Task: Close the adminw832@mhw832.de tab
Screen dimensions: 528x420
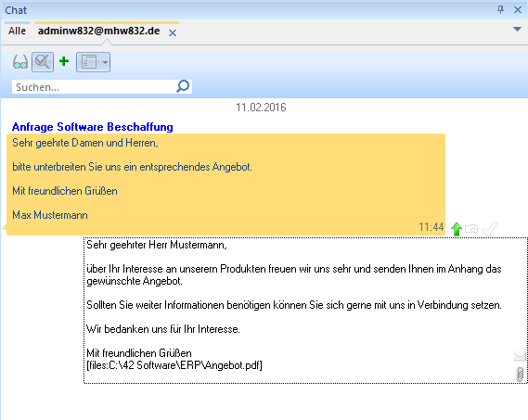Action: point(173,33)
